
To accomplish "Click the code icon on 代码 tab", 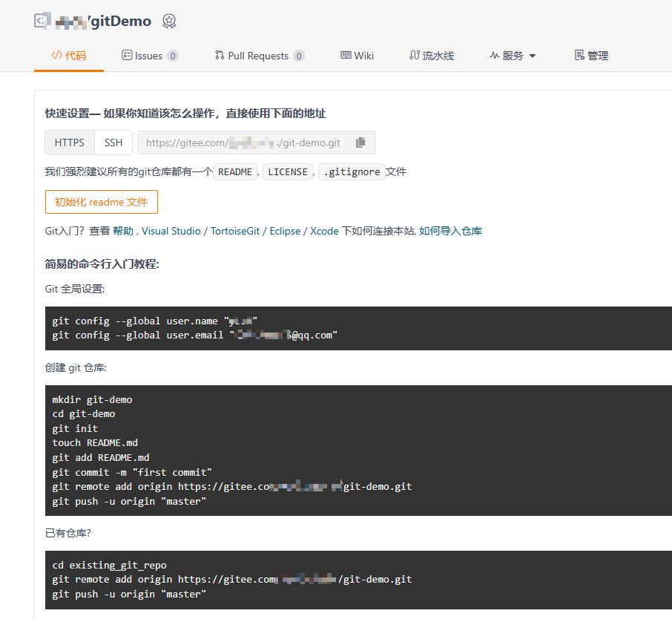I will tap(56, 55).
